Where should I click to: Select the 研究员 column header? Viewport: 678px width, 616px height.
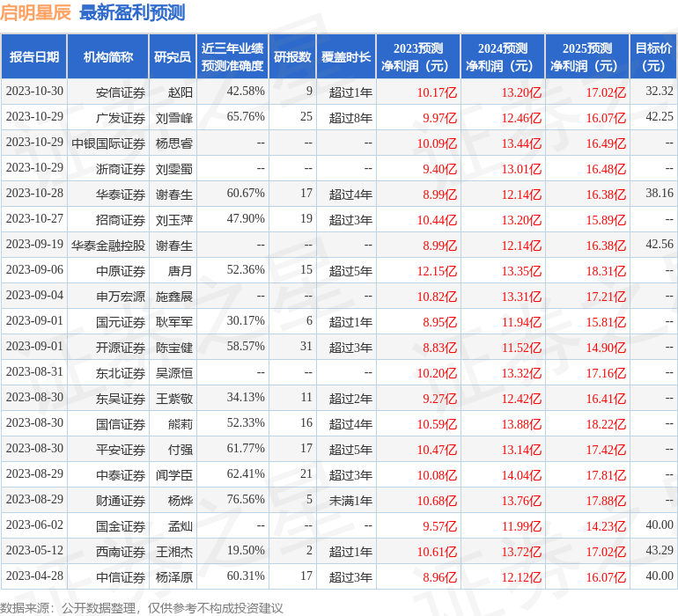pos(173,56)
